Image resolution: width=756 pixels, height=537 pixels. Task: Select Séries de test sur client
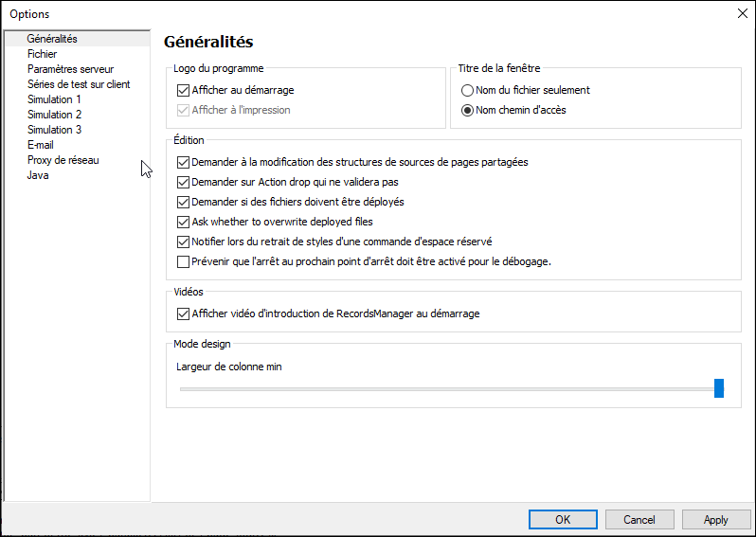pyautogui.click(x=79, y=84)
